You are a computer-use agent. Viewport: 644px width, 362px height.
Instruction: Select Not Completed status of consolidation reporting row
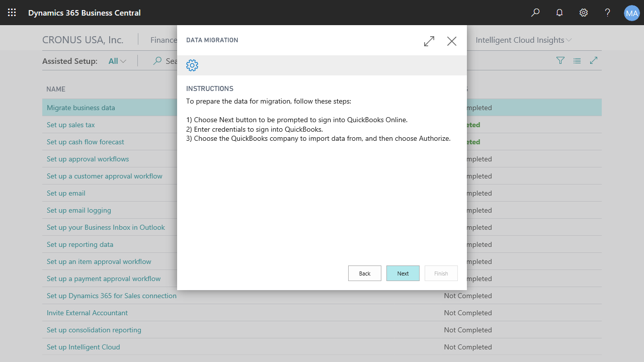pyautogui.click(x=468, y=330)
